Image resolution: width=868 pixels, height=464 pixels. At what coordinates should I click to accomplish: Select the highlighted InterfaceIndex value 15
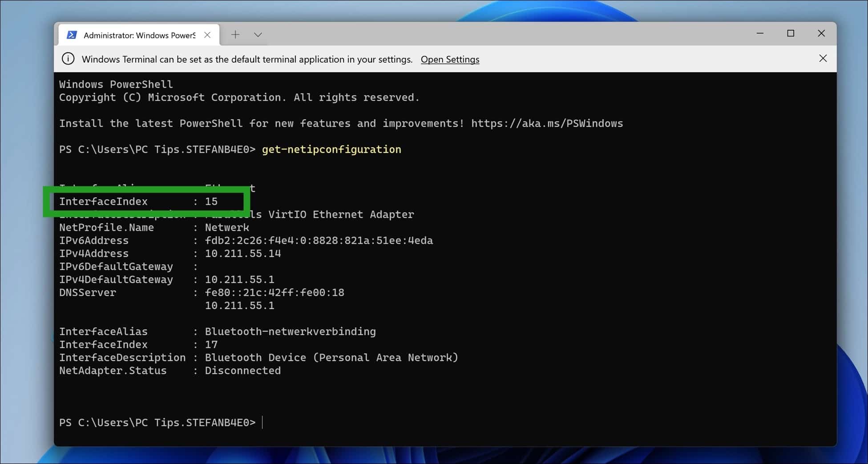(x=211, y=201)
